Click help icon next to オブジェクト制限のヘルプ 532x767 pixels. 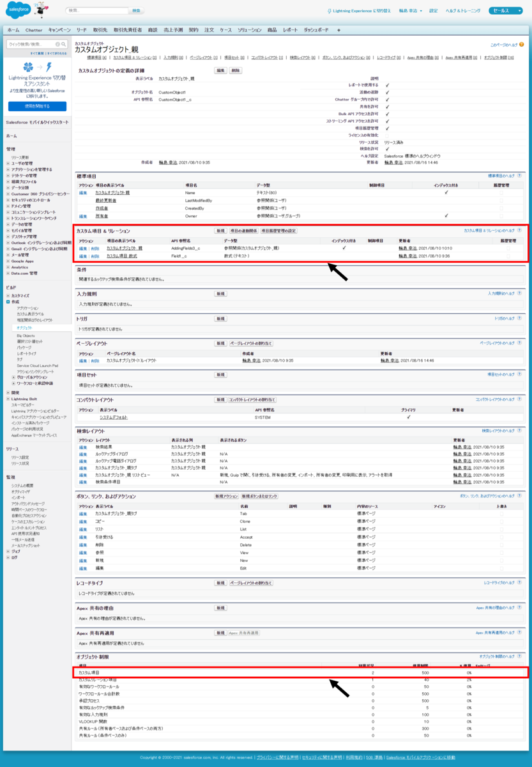coord(519,656)
